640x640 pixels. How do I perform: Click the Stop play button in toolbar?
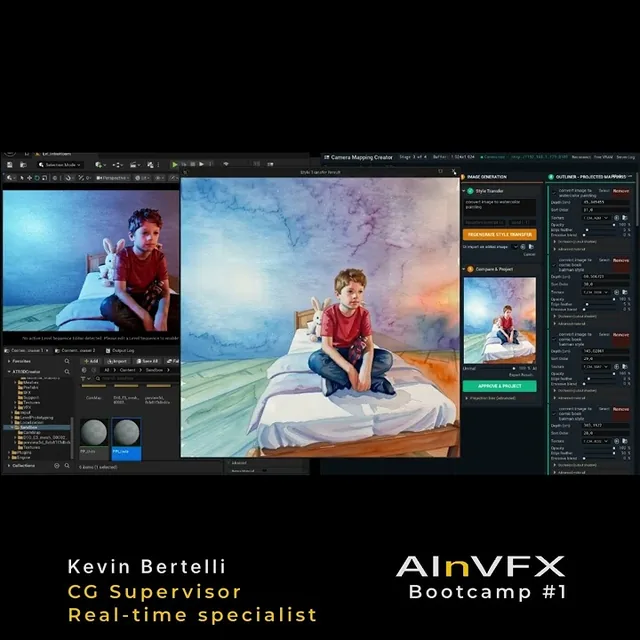(x=193, y=164)
